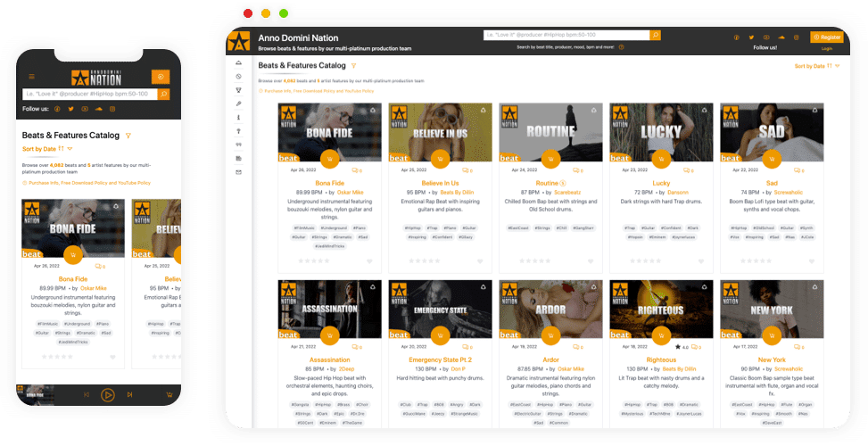This screenshot has width=868, height=446.
Task: Click the search help info icon in desktop header
Action: click(x=621, y=47)
